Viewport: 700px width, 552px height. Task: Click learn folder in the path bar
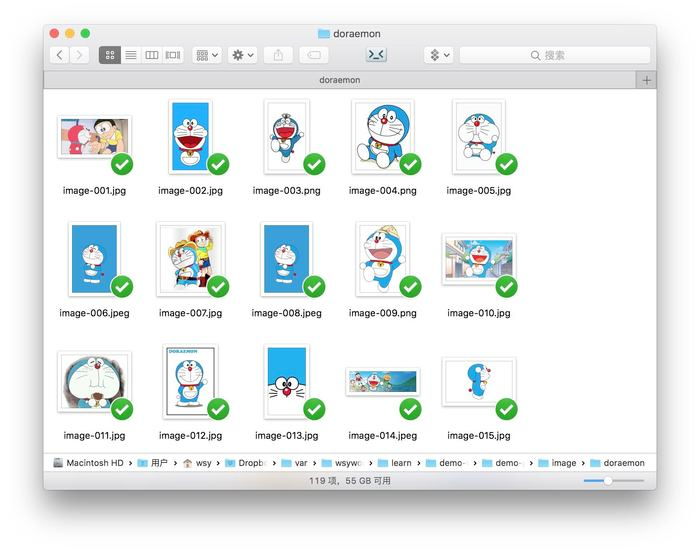tap(395, 463)
